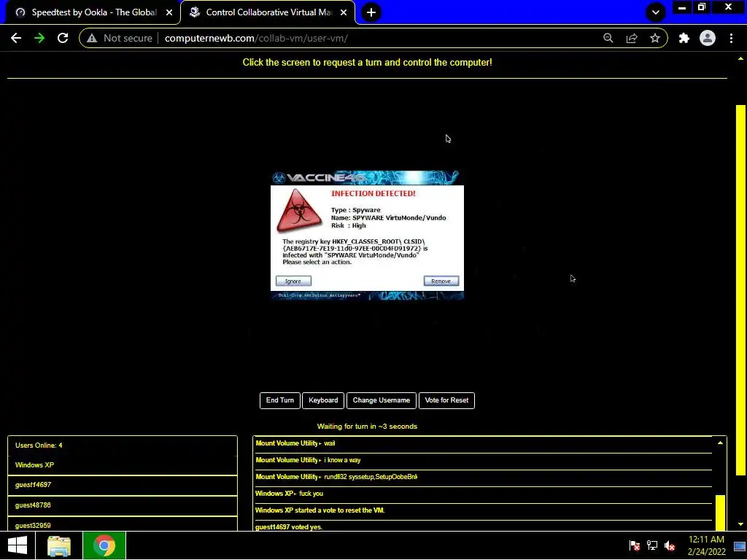Open the taskbar clock showing 12:11 AM
The width and height of the screenshot is (747, 560).
point(706,545)
